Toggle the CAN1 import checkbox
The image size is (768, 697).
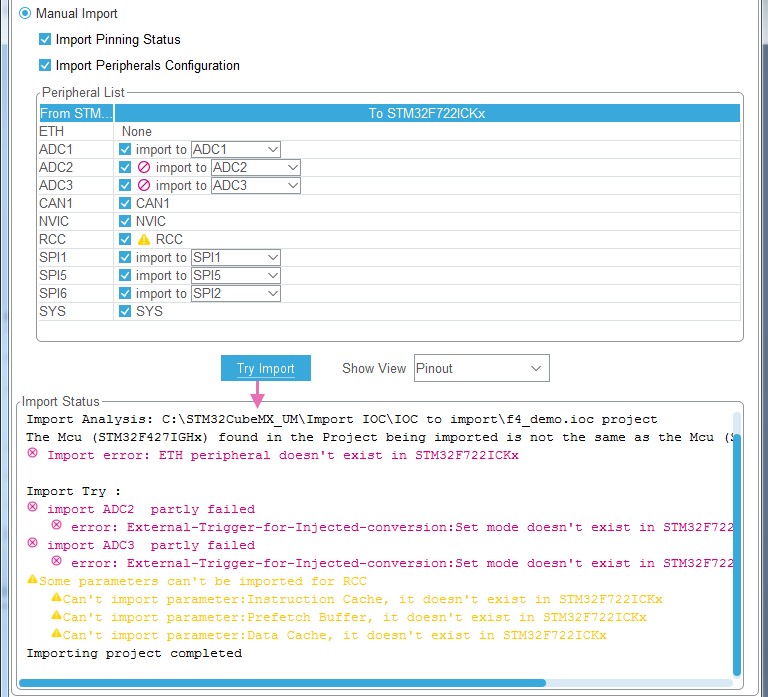coord(125,203)
